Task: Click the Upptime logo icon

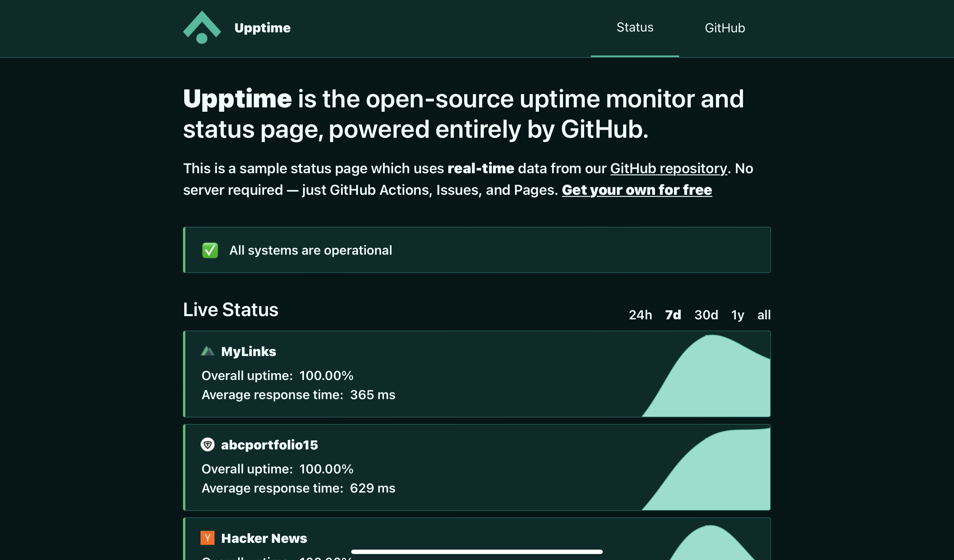Action: pyautogui.click(x=202, y=28)
